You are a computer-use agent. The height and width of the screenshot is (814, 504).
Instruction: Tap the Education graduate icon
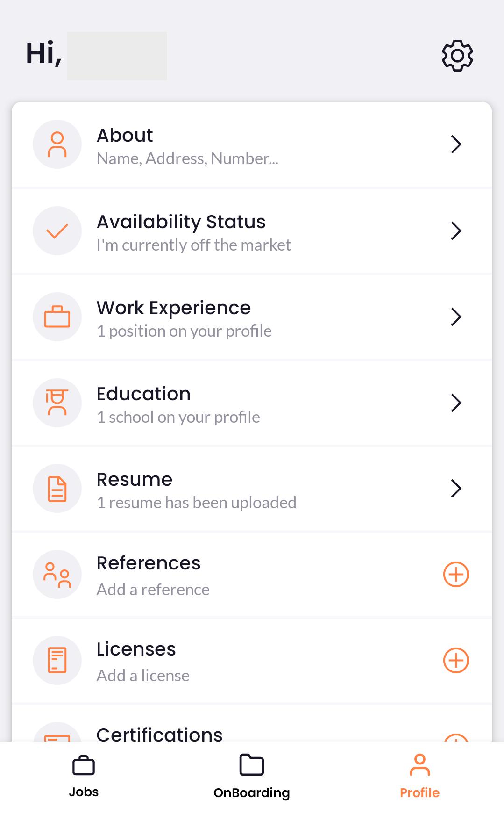click(57, 403)
